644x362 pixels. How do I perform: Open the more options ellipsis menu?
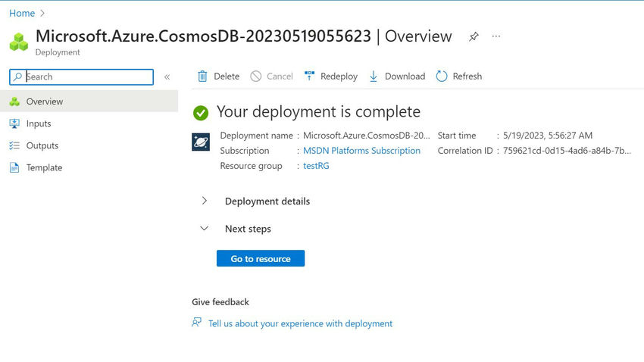tap(496, 36)
